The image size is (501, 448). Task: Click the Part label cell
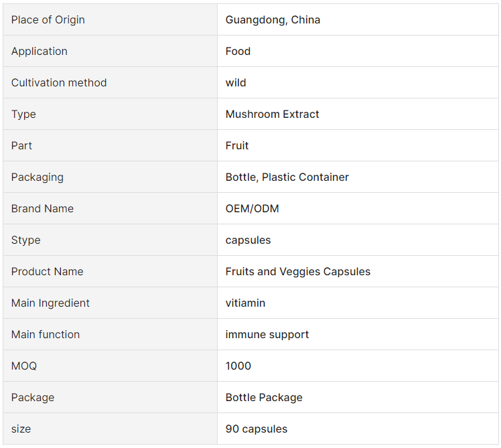pos(111,145)
